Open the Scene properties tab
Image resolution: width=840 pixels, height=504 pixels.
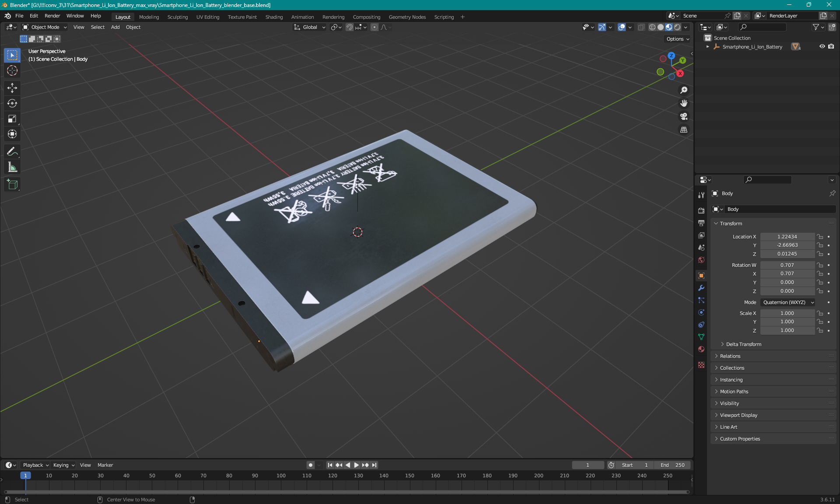(701, 247)
